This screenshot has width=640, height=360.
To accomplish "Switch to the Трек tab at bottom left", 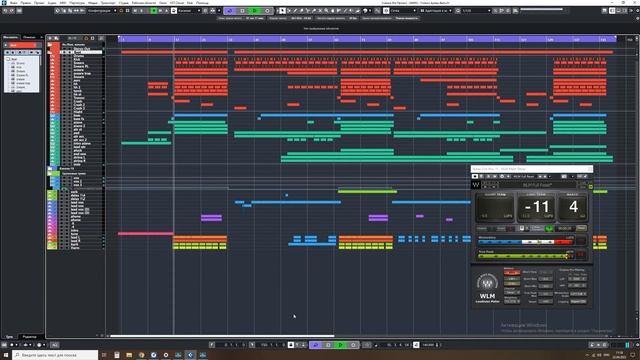I will pyautogui.click(x=9, y=337).
